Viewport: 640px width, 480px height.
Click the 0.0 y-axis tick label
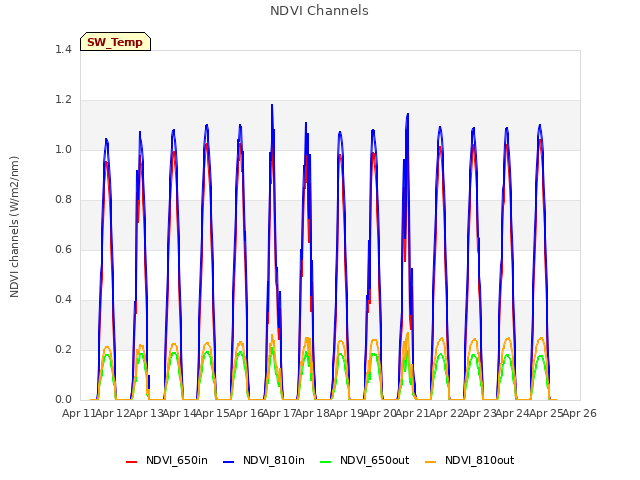(63, 400)
